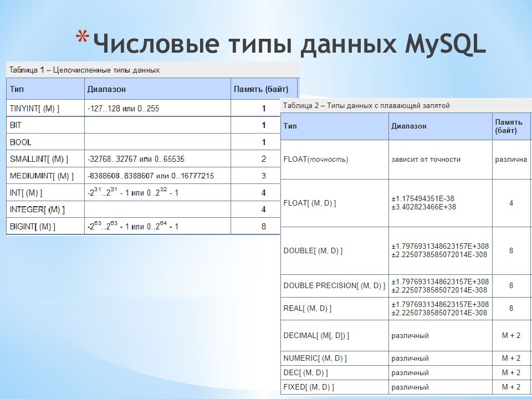Click memory value 2 in the SMALLINT row

click(x=264, y=159)
